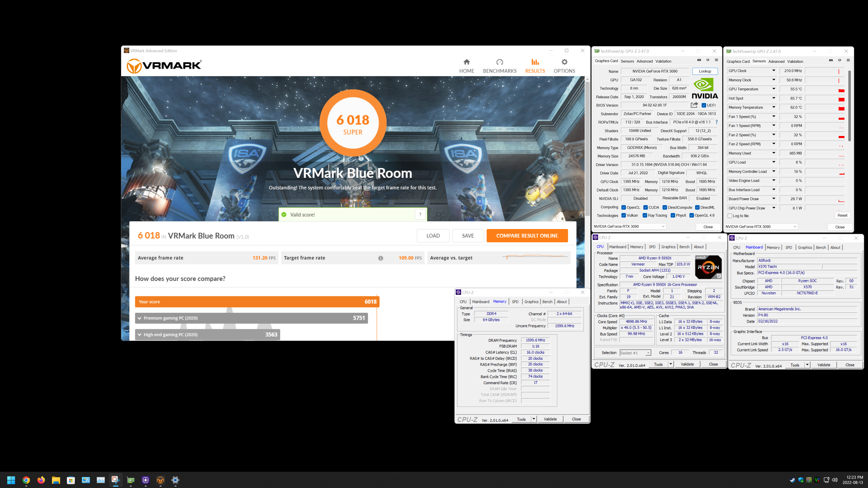This screenshot has height=488, width=868.
Task: Open GPU selector in GPU-Z Graphics Card window
Action: (x=630, y=226)
